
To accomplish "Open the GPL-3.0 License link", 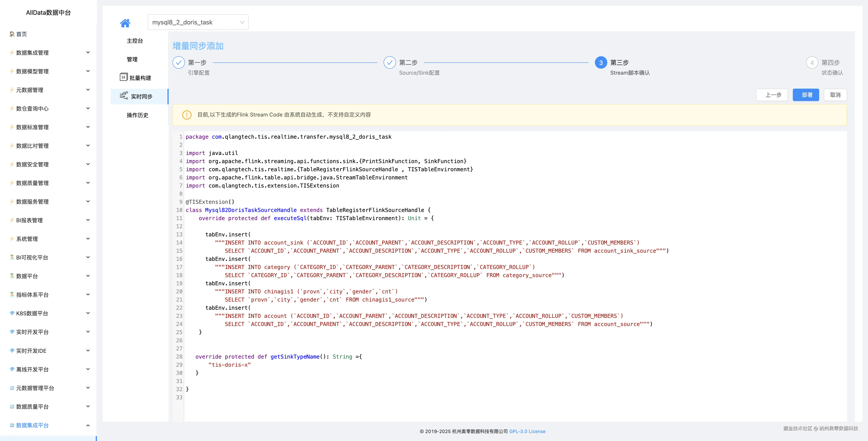I will (527, 431).
